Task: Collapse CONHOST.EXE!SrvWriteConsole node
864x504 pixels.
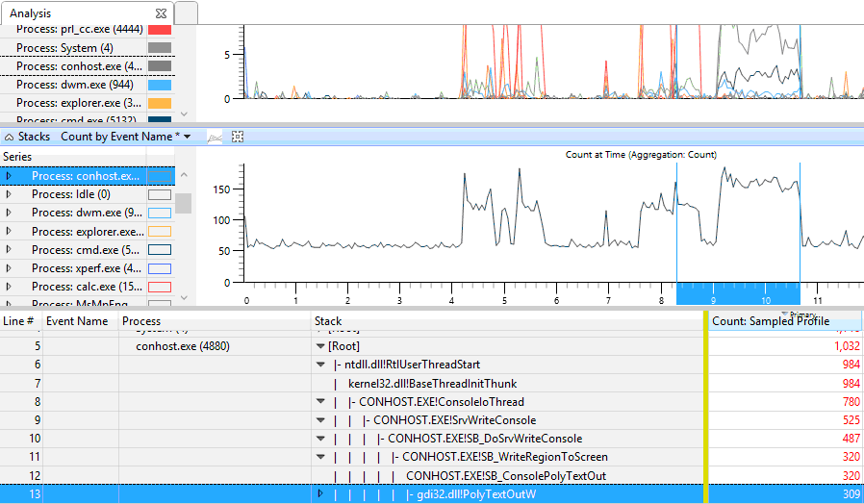Action: (x=320, y=419)
